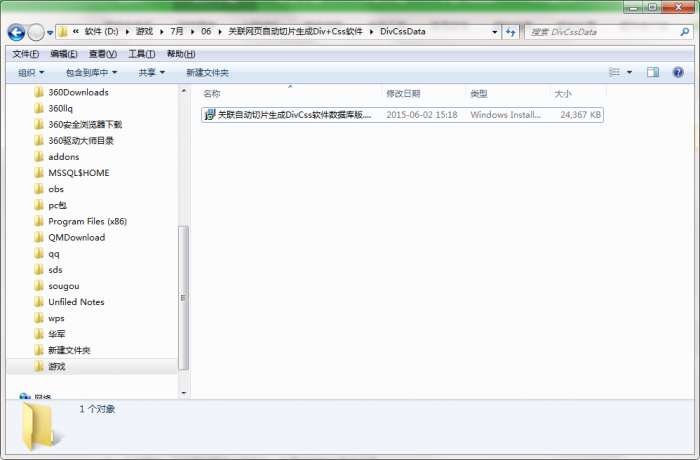This screenshot has width=700, height=460.
Task: Click the DivCssData search input field
Action: tap(603, 32)
